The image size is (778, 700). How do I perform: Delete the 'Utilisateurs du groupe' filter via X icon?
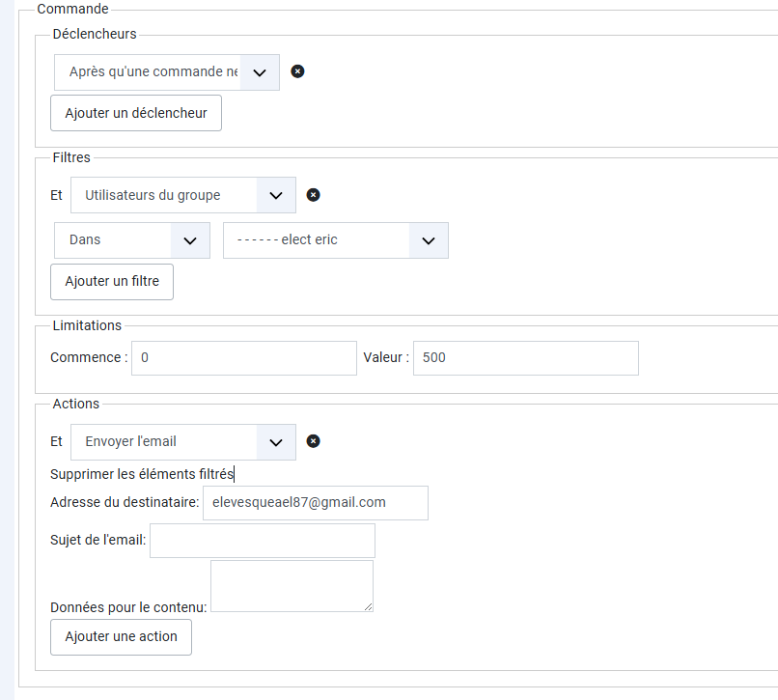click(313, 195)
